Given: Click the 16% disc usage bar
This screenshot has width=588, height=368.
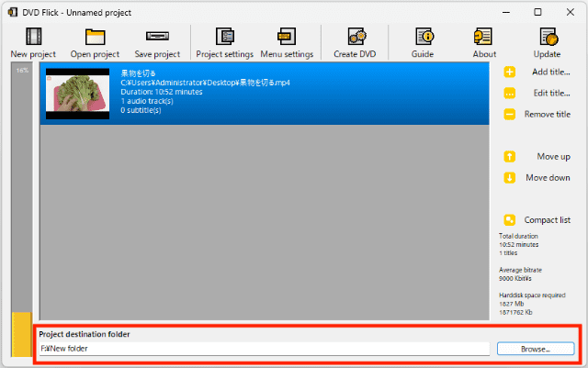Looking at the screenshot, I should click(x=22, y=210).
